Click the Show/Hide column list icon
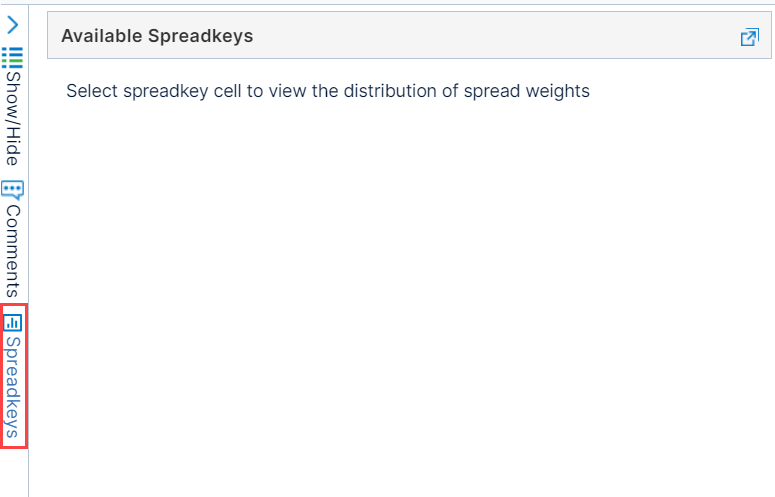This screenshot has height=497, width=775. click(12, 58)
